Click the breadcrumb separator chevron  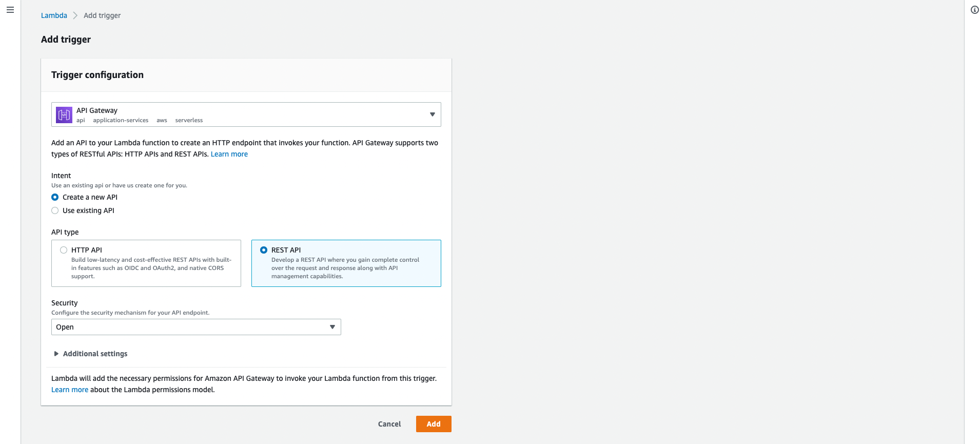pos(75,15)
